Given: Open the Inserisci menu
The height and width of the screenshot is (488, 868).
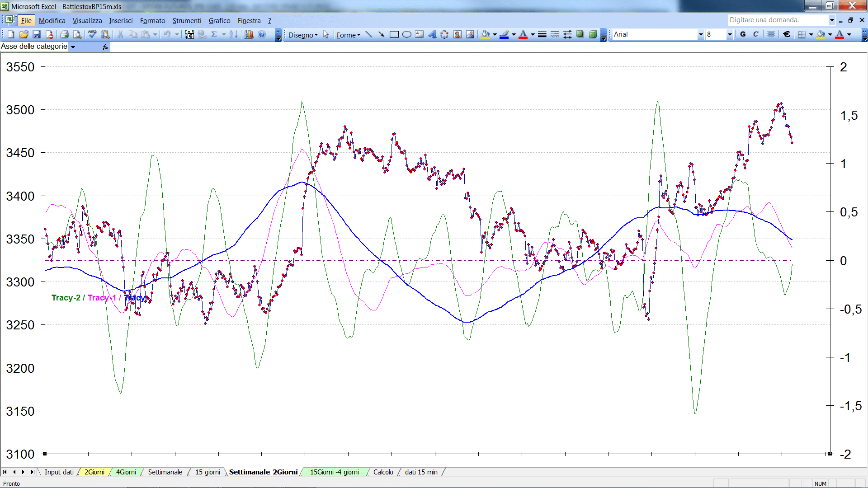Looking at the screenshot, I should click(x=121, y=21).
